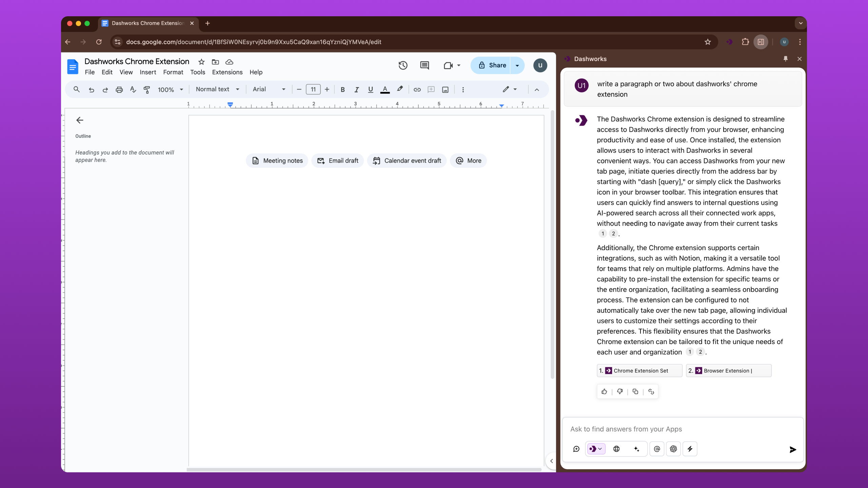
Task: Click the new chat icon in Dashworks
Action: 576,449
